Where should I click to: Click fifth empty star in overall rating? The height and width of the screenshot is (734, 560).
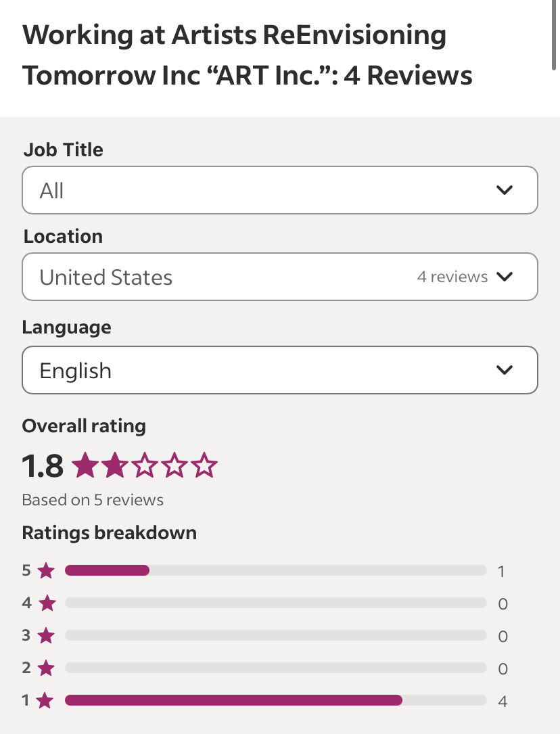click(204, 465)
